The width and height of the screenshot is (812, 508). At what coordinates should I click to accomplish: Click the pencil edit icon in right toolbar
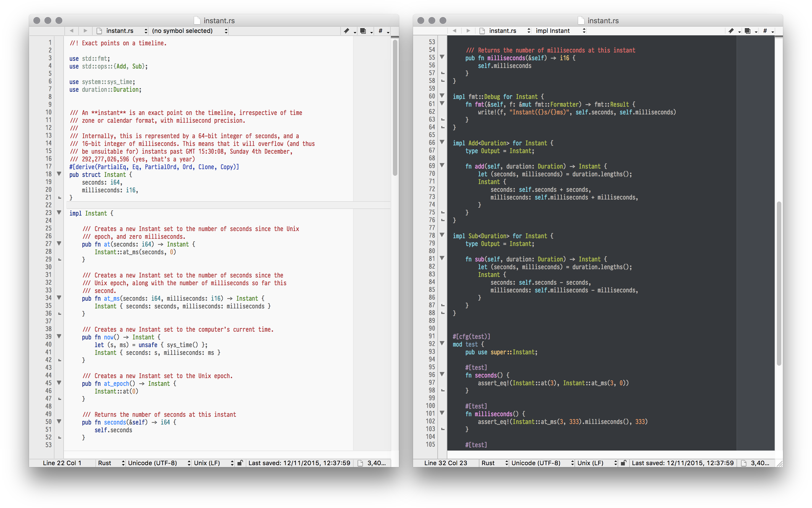click(x=731, y=31)
